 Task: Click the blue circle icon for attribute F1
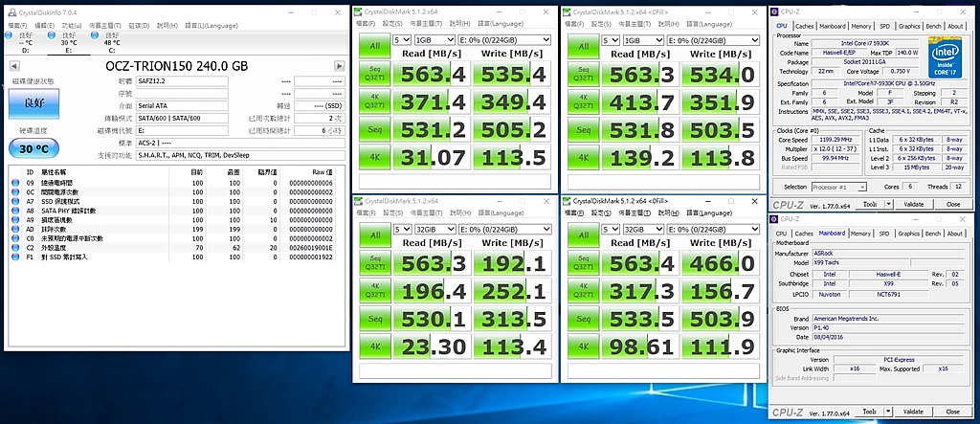pyautogui.click(x=15, y=257)
